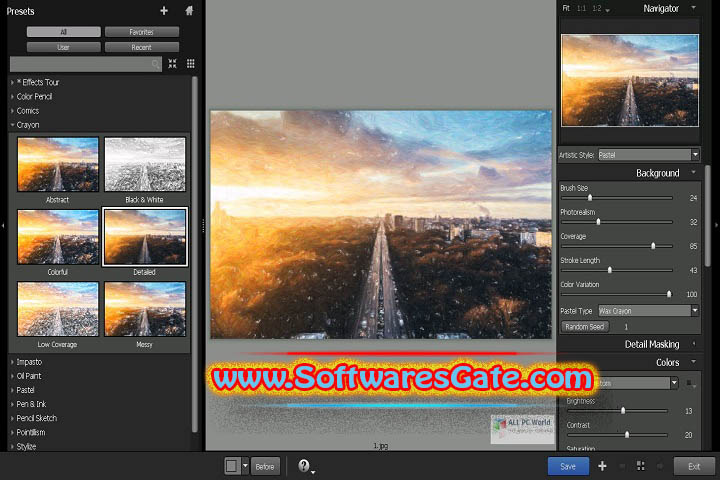Add a new preset with plus icon
Image resolution: width=720 pixels, height=480 pixels.
[x=164, y=11]
